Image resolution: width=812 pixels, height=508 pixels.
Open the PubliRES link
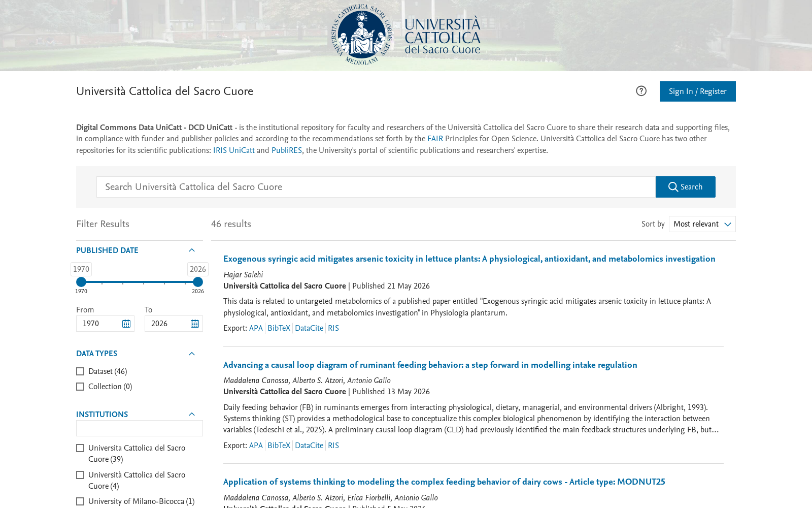click(x=287, y=150)
